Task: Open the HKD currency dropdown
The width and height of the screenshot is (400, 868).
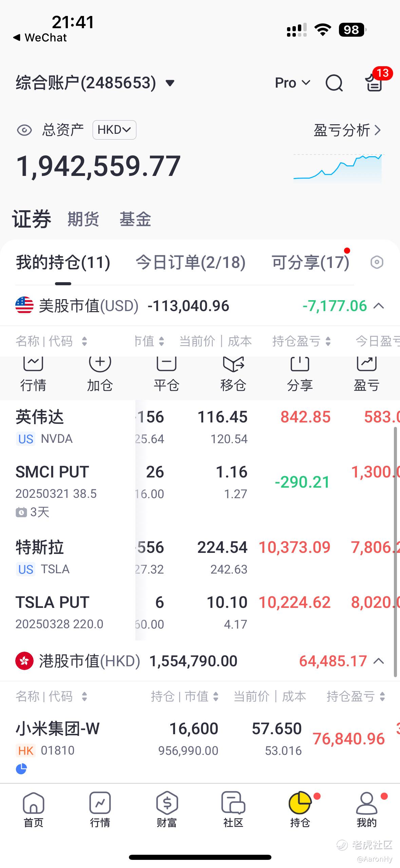Action: click(x=114, y=130)
